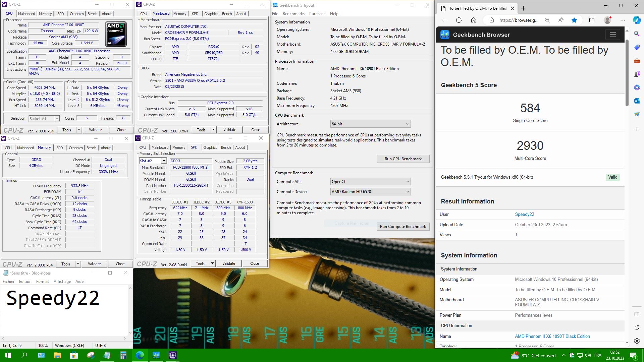Click Run Compute Benchmark button
This screenshot has width=644, height=362.
click(x=403, y=227)
